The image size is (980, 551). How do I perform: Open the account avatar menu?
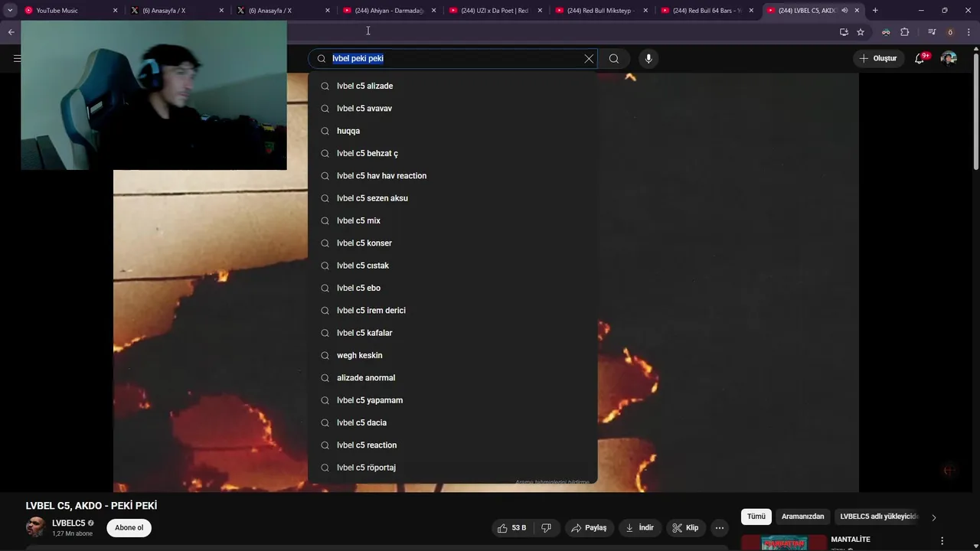click(949, 58)
